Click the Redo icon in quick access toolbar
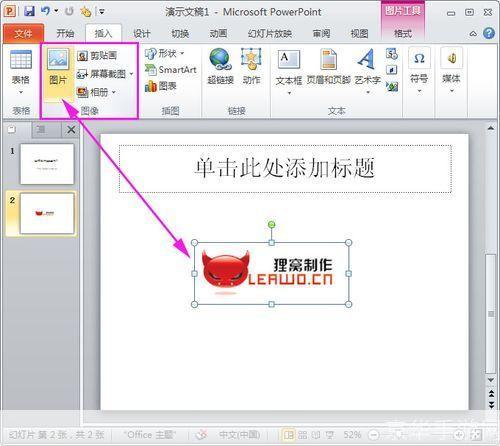The image size is (500, 446). tap(69, 11)
